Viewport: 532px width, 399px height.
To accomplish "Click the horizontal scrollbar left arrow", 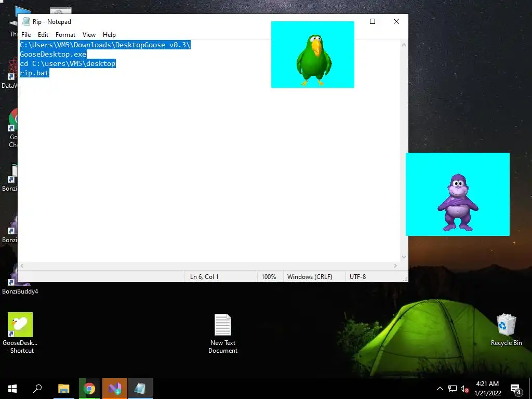I will (x=22, y=266).
